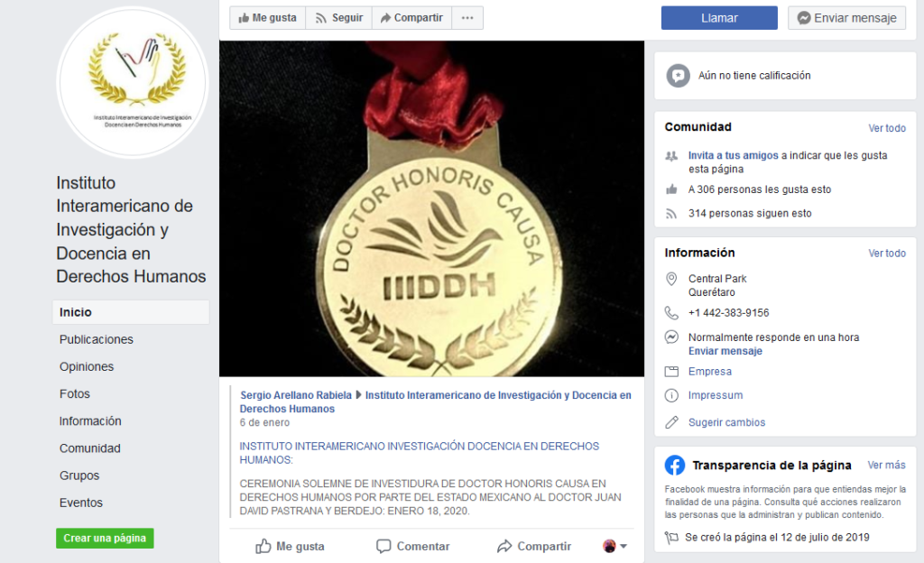Image resolution: width=924 pixels, height=563 pixels.
Task: Click the Comentar speech bubble under the post
Action: click(x=413, y=547)
